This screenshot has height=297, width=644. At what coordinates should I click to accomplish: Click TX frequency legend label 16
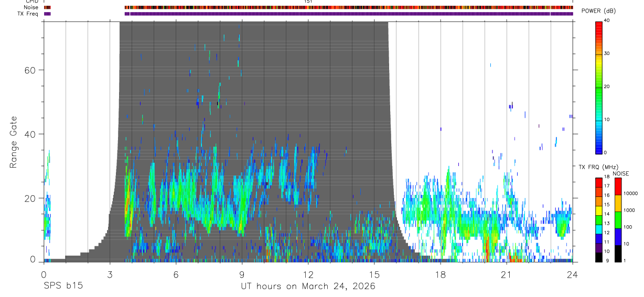(607, 195)
